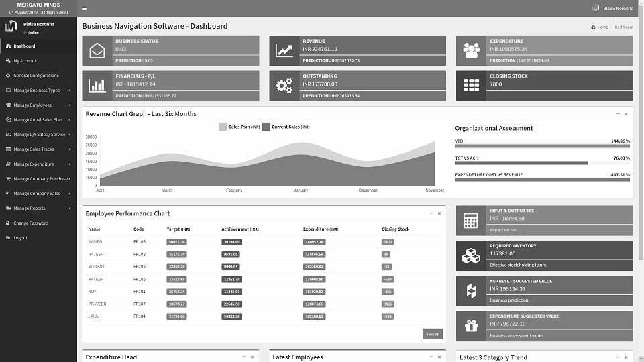
Task: Click the Home breadcrumb link
Action: (x=602, y=27)
